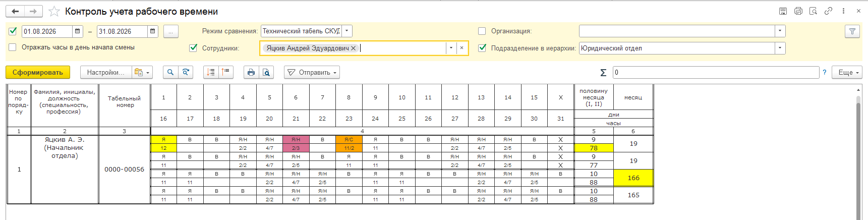Get link to report chain icon

pyautogui.click(x=828, y=11)
